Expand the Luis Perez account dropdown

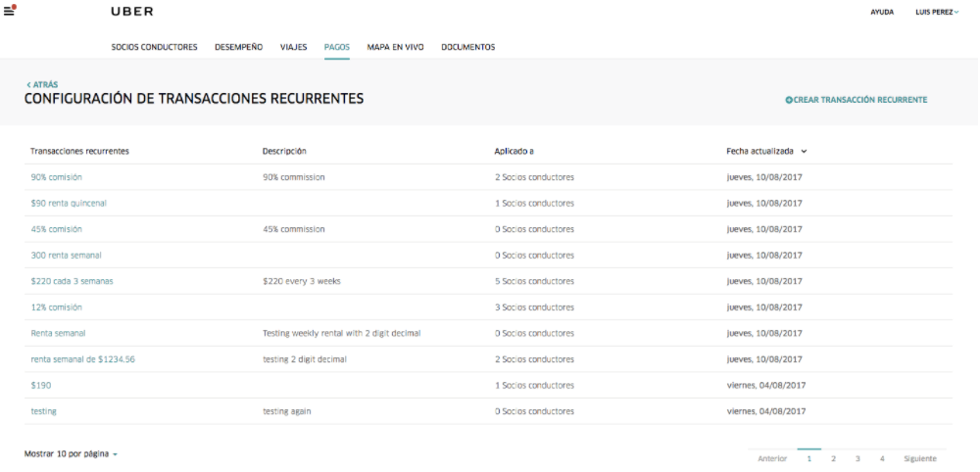point(930,12)
